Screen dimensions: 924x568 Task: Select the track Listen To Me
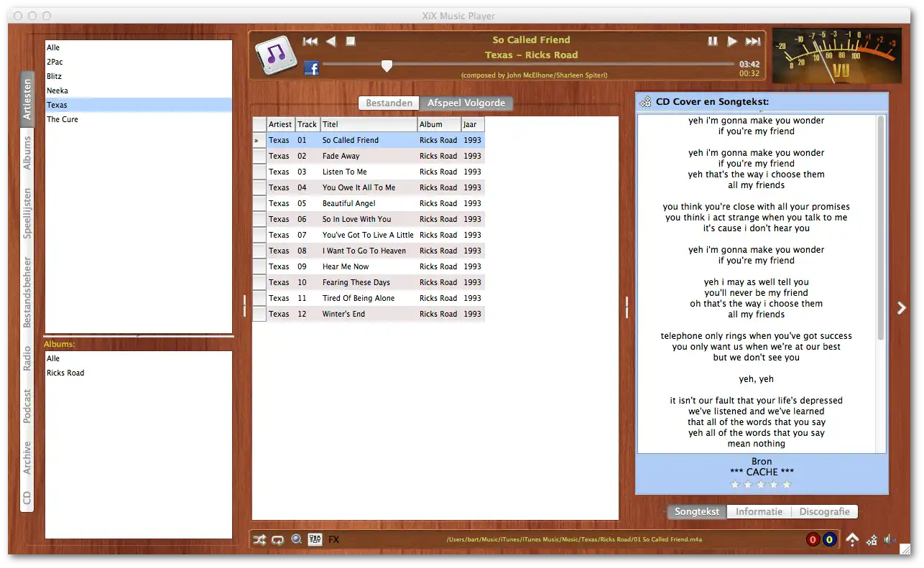[369, 172]
